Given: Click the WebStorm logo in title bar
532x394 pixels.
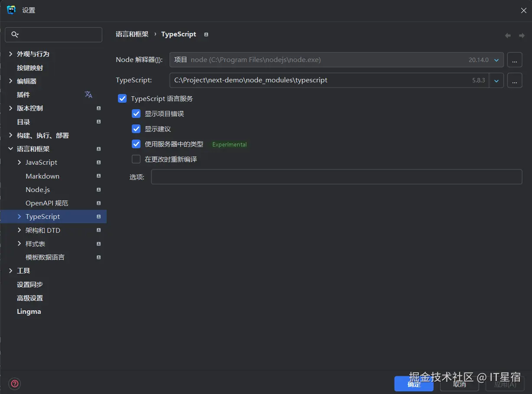Looking at the screenshot, I should 11,10.
